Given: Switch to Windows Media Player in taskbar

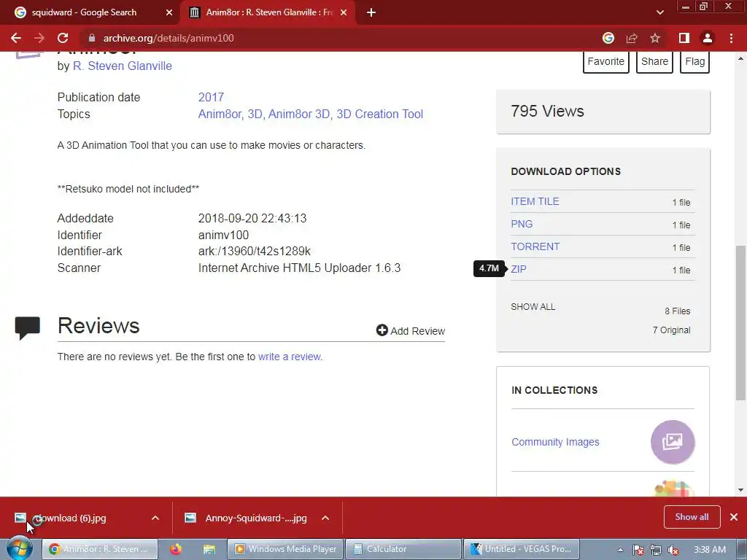Looking at the screenshot, I should tap(285, 549).
